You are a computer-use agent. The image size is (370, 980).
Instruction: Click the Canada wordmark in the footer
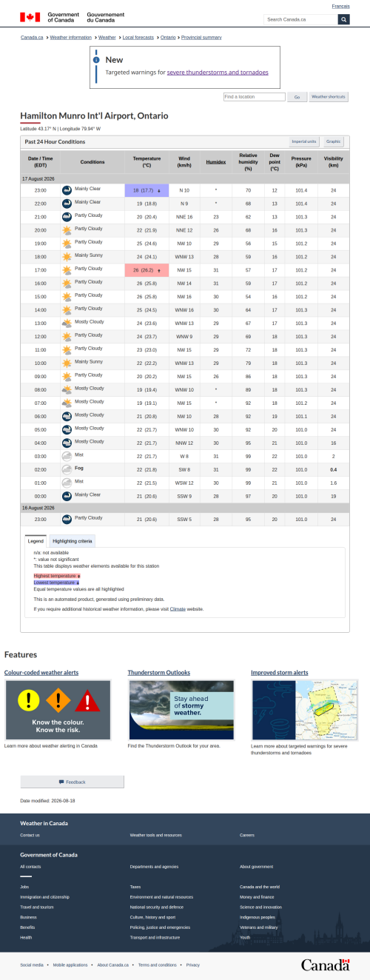pyautogui.click(x=325, y=964)
